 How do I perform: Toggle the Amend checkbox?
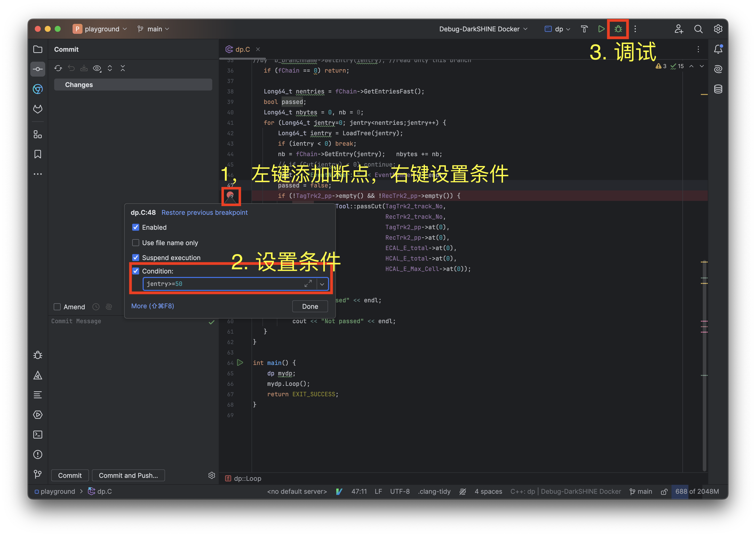pos(57,307)
